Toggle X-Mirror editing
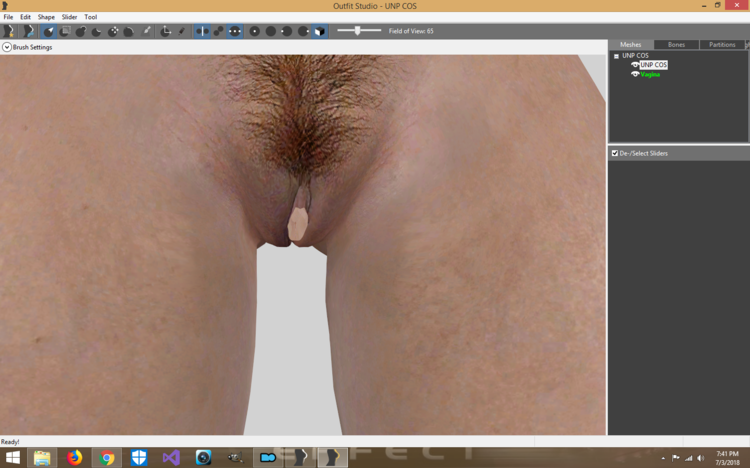 pyautogui.click(x=202, y=32)
